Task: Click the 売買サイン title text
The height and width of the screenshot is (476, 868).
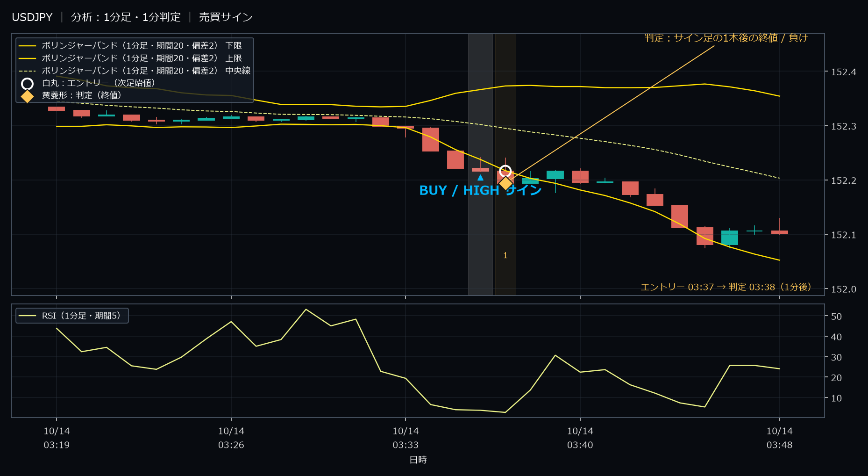Action: (226, 17)
